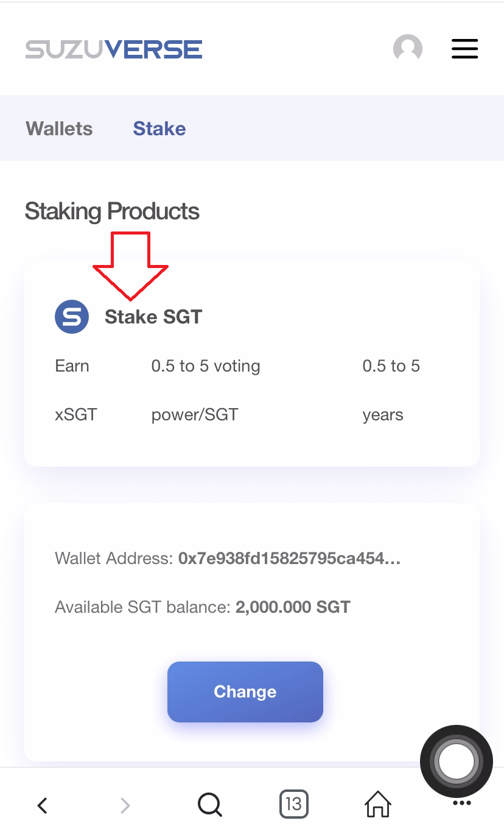Open the browser search icon

(210, 805)
